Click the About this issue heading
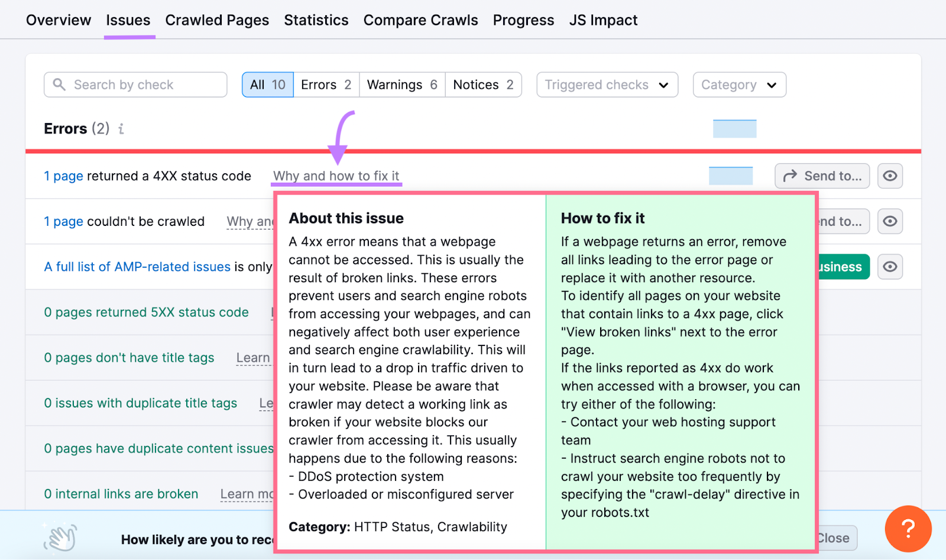This screenshot has width=946, height=560. pyautogui.click(x=346, y=218)
